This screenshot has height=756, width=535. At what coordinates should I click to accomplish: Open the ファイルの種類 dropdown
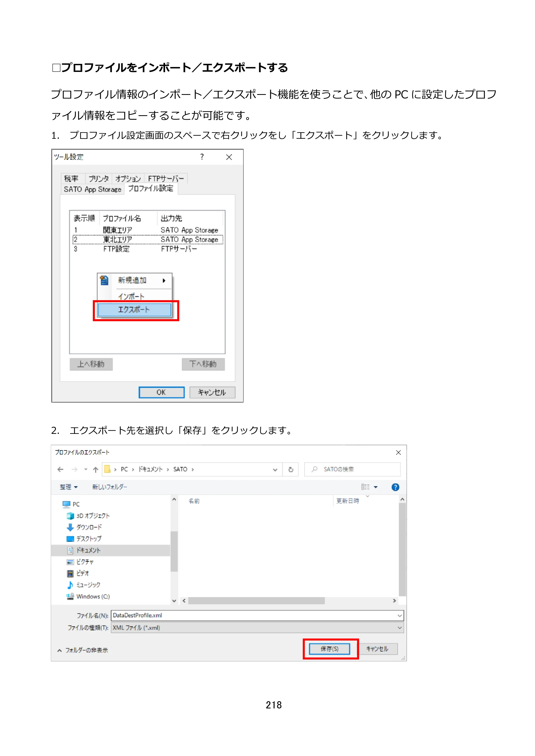click(400, 628)
